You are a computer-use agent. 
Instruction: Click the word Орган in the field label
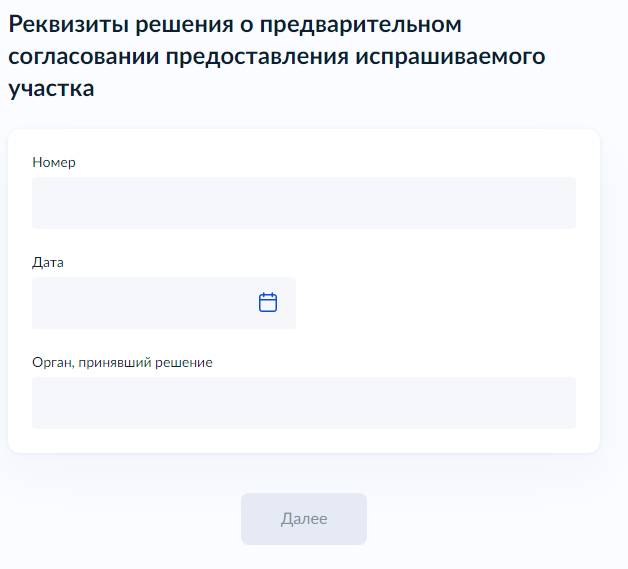51,362
